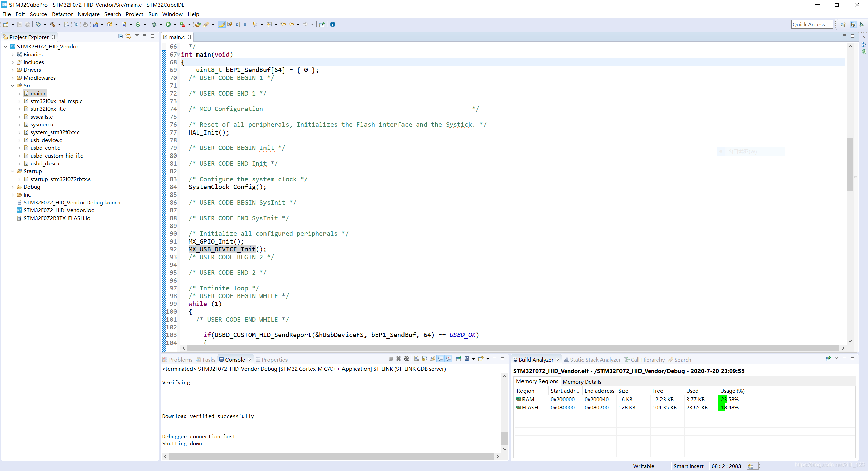This screenshot has height=471, width=868.
Task: Click the Pin Console icon
Action: pyautogui.click(x=459, y=359)
